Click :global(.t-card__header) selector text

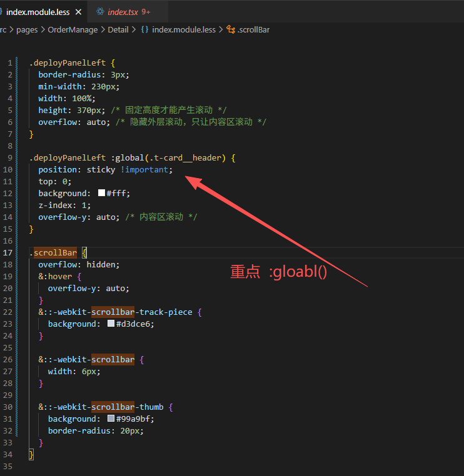pyautogui.click(x=169, y=158)
